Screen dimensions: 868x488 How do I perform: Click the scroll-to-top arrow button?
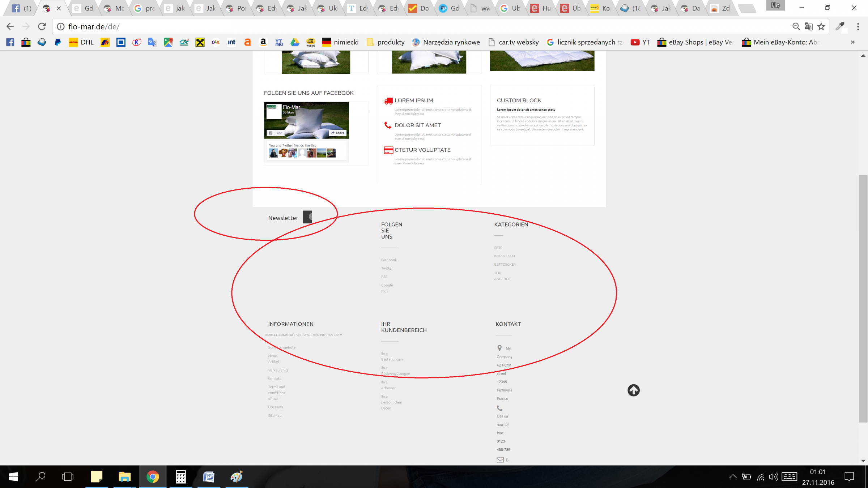(x=633, y=390)
